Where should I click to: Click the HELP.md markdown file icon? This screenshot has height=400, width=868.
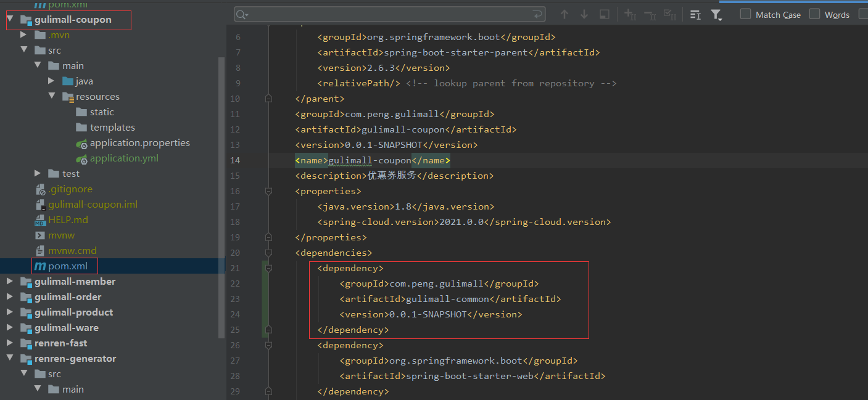(40, 220)
